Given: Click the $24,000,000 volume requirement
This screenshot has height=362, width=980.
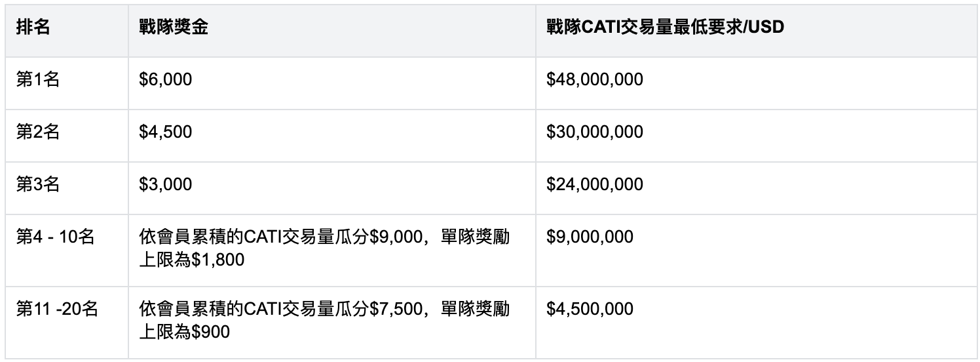Looking at the screenshot, I should click(595, 184).
